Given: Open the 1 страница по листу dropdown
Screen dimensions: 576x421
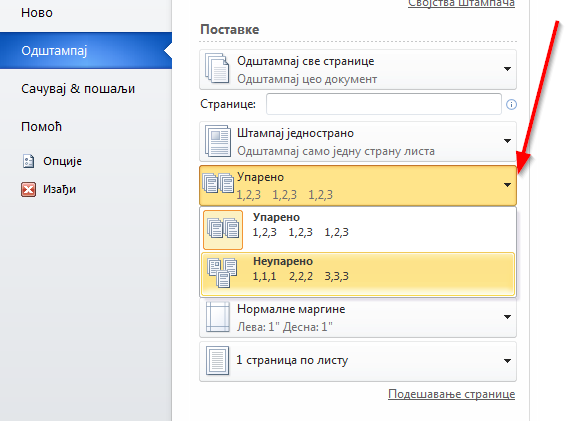Looking at the screenshot, I should click(358, 361).
